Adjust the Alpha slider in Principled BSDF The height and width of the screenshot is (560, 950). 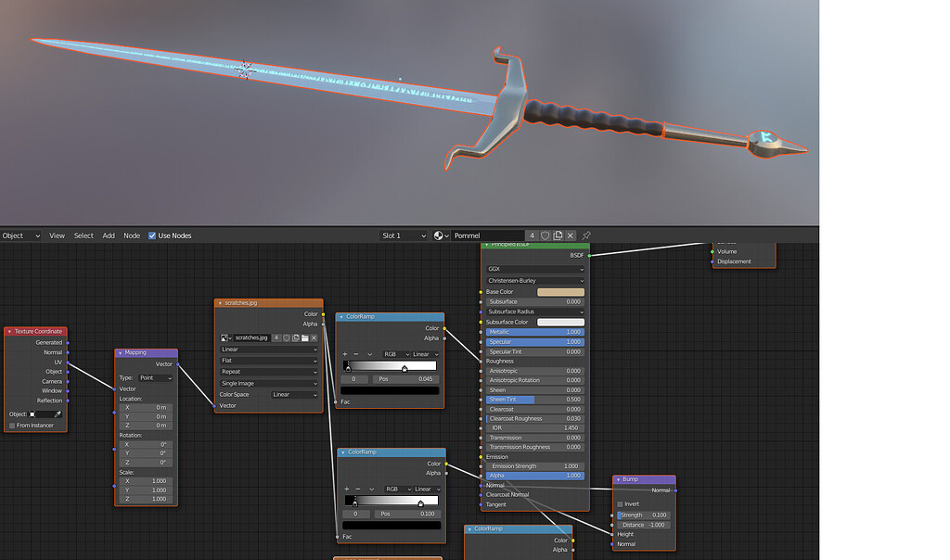pyautogui.click(x=535, y=476)
